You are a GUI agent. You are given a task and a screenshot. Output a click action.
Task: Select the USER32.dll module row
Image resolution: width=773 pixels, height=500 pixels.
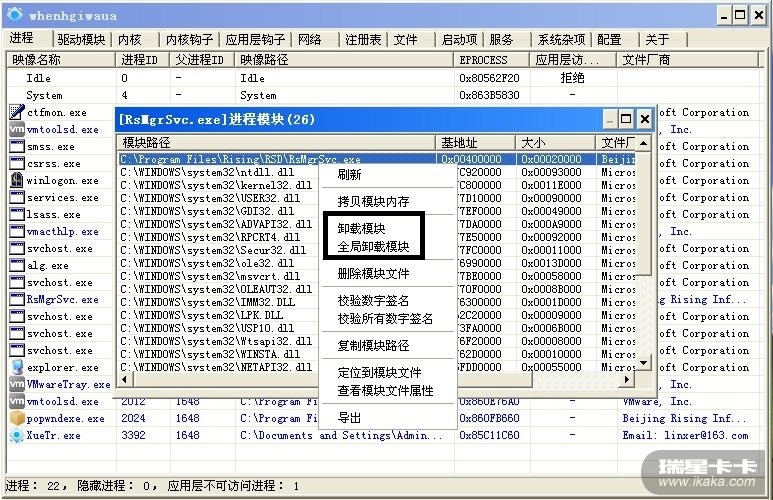point(377,198)
